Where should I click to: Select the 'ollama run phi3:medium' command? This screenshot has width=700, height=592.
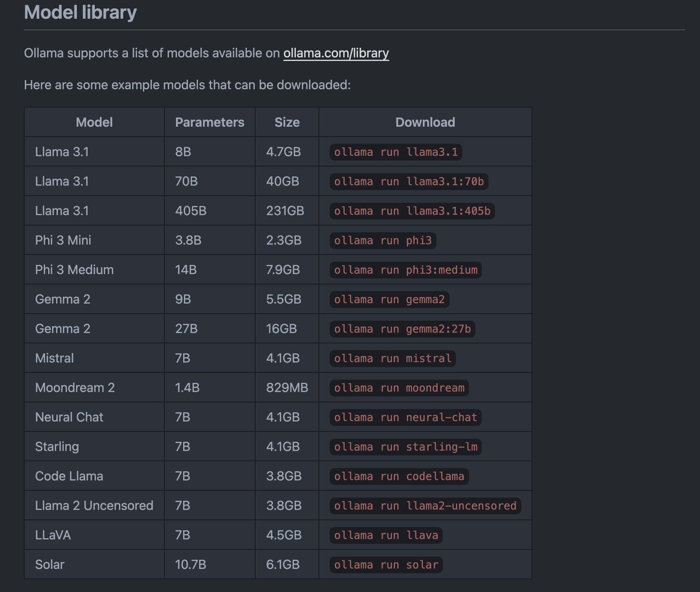click(406, 270)
